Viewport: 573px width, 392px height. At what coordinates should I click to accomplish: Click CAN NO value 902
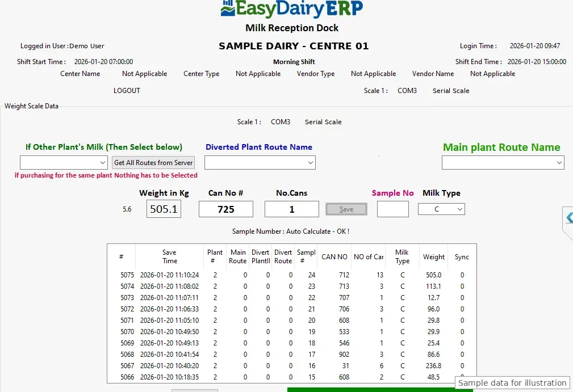pos(344,354)
